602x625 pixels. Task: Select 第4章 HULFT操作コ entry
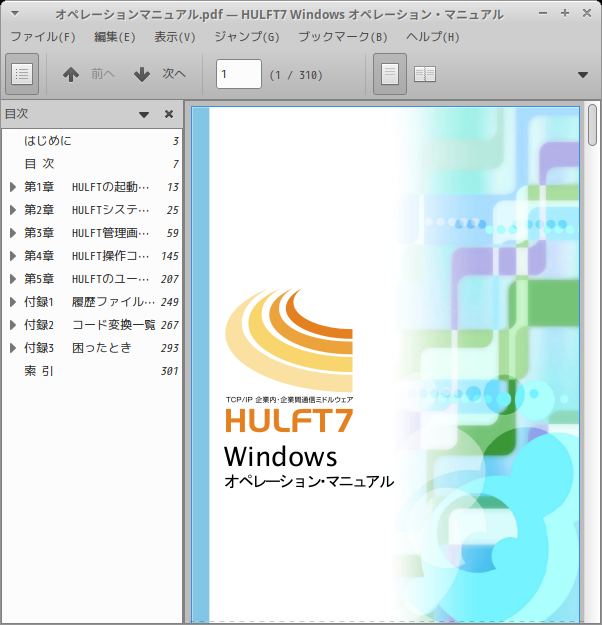[92, 256]
